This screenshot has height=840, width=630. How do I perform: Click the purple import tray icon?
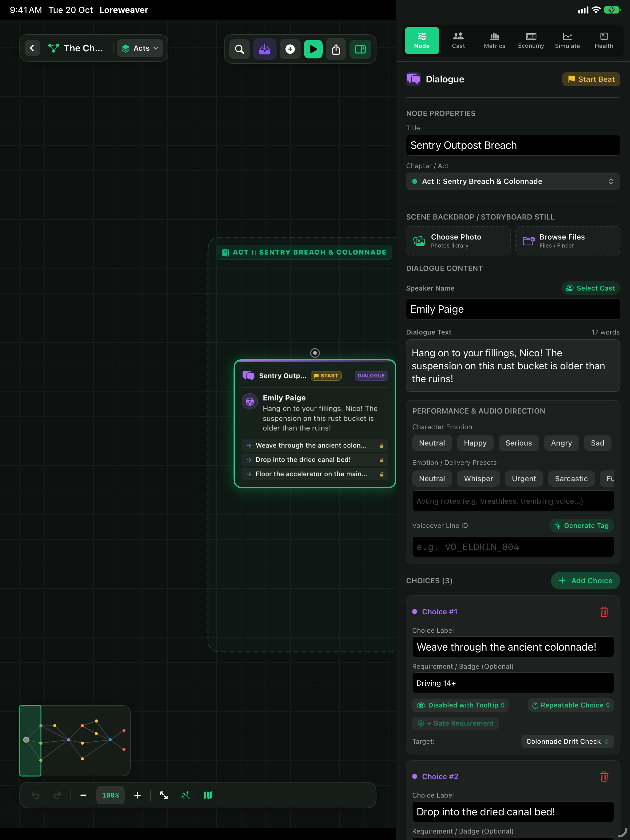point(265,49)
